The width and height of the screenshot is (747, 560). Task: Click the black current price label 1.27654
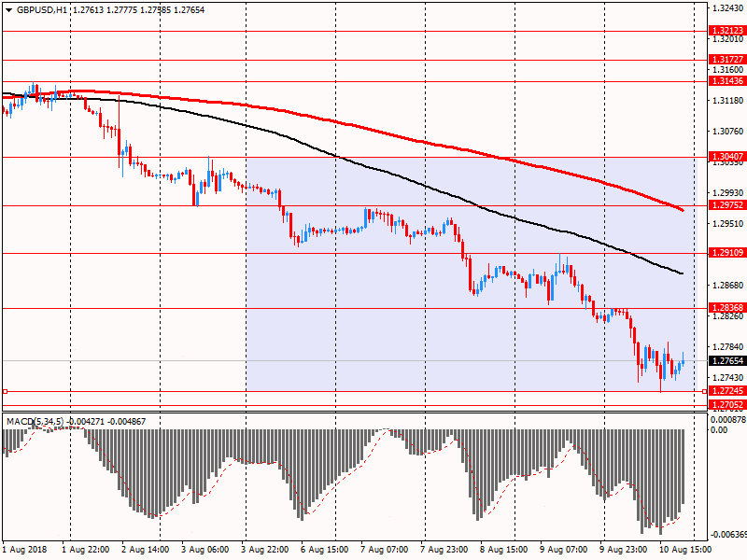[727, 361]
